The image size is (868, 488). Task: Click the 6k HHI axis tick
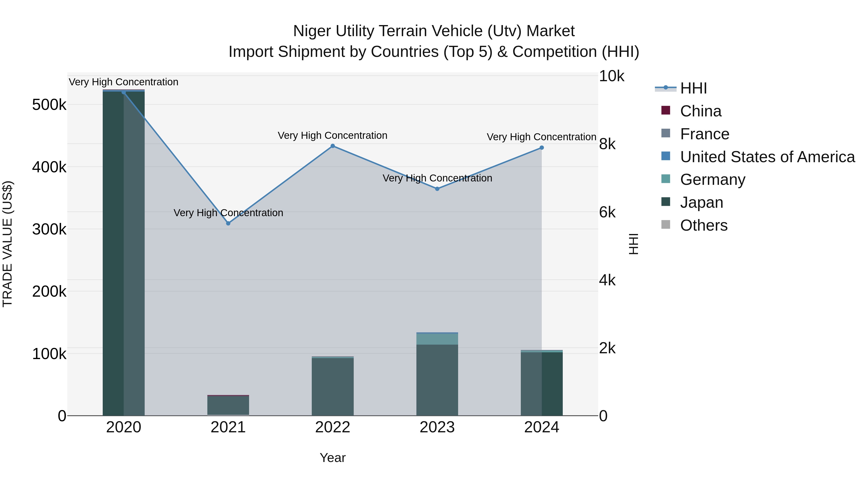click(x=607, y=212)
